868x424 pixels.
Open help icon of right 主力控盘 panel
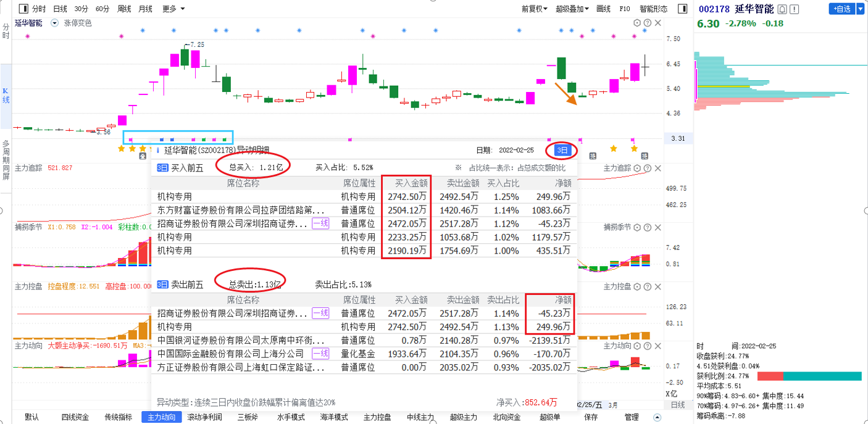pyautogui.click(x=647, y=286)
